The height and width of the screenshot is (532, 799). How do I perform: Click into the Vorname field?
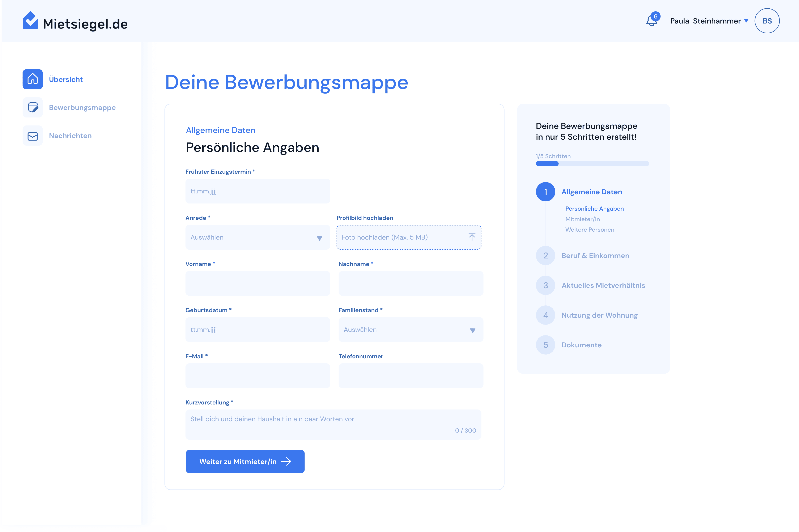(x=257, y=284)
